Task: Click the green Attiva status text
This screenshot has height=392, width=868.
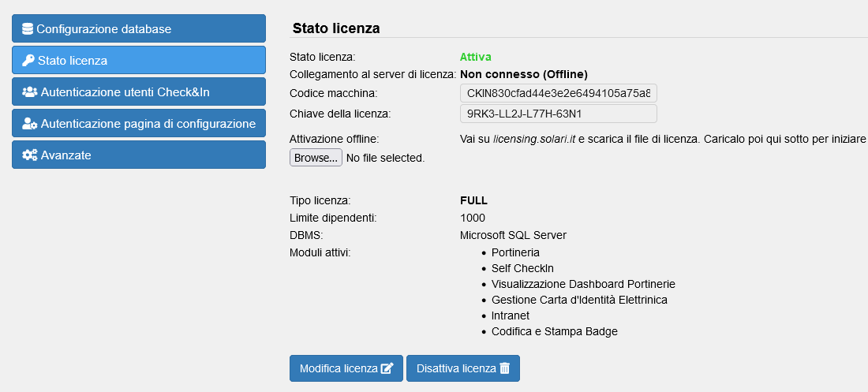Action: tap(476, 57)
